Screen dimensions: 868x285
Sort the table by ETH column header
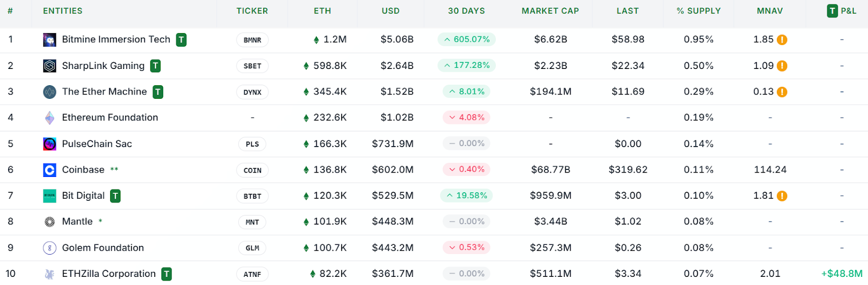tap(322, 11)
